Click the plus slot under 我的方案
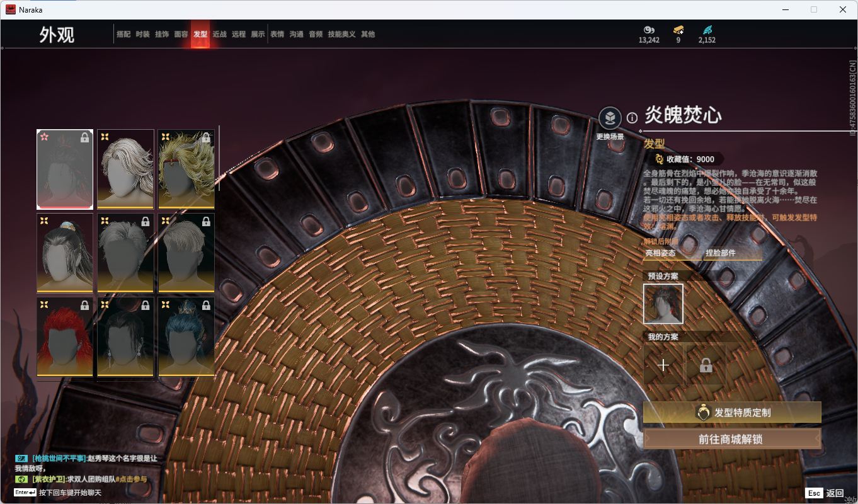Viewport: 858px width, 504px height. 663,365
